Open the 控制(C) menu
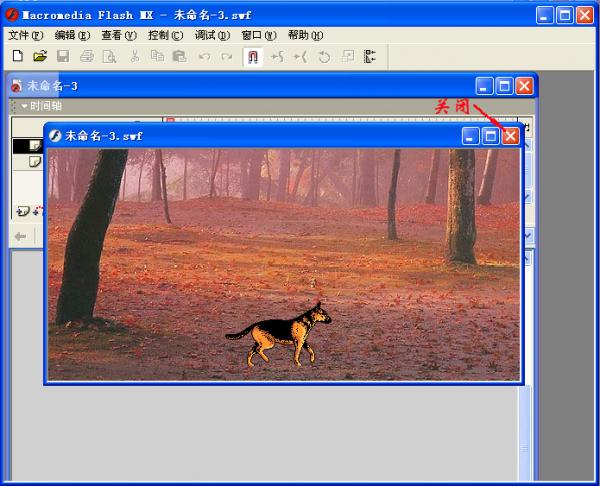 coord(166,36)
